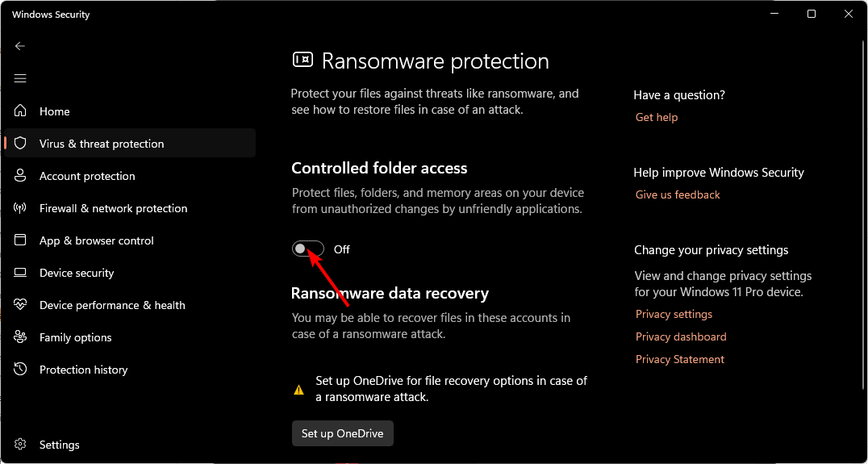
Task: Open Settings gear in sidebar
Action: pyautogui.click(x=20, y=445)
